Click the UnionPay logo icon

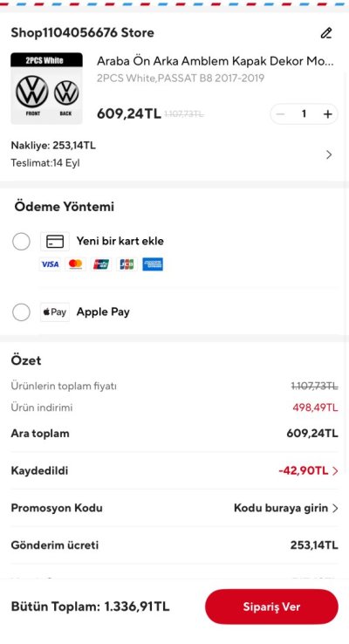coord(101,264)
